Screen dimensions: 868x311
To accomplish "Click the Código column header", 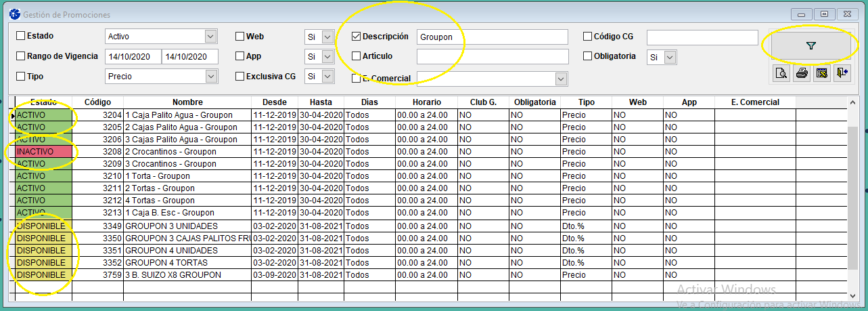I will (x=97, y=102).
